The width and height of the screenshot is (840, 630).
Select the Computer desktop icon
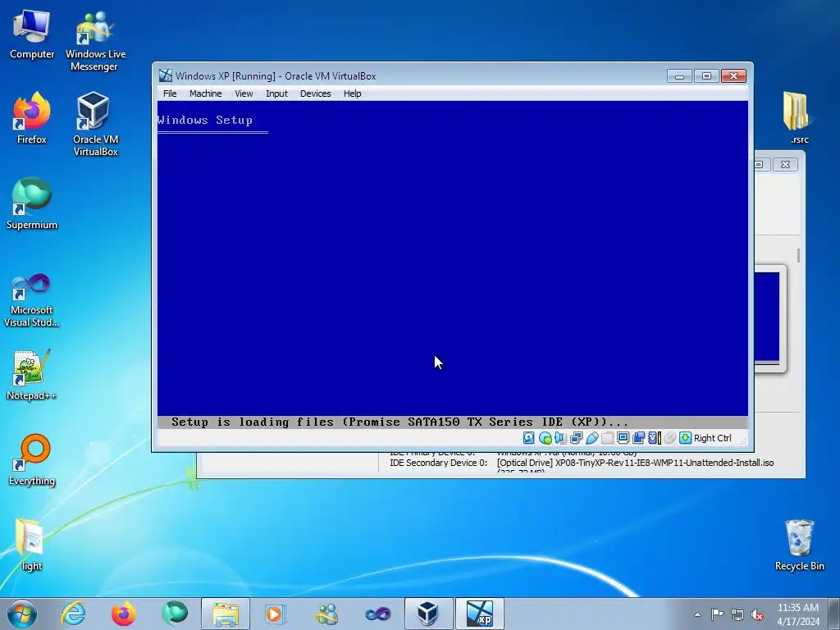[x=32, y=34]
